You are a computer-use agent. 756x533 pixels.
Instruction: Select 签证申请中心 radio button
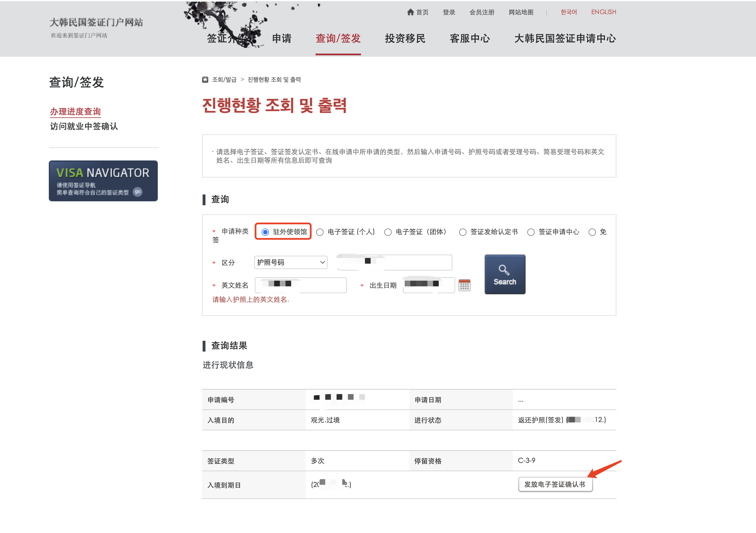click(x=531, y=232)
